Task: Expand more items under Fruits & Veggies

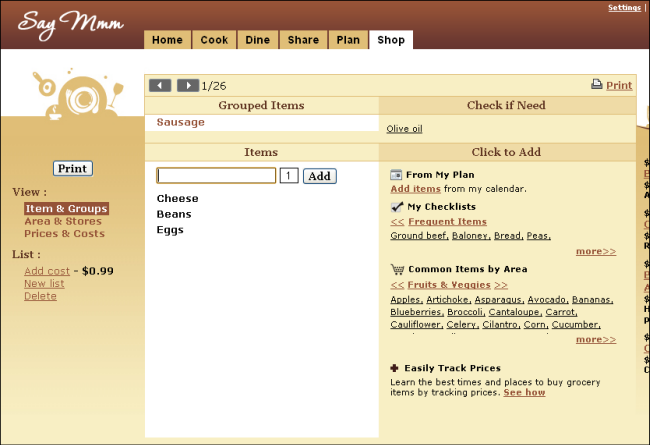Action: pos(595,339)
